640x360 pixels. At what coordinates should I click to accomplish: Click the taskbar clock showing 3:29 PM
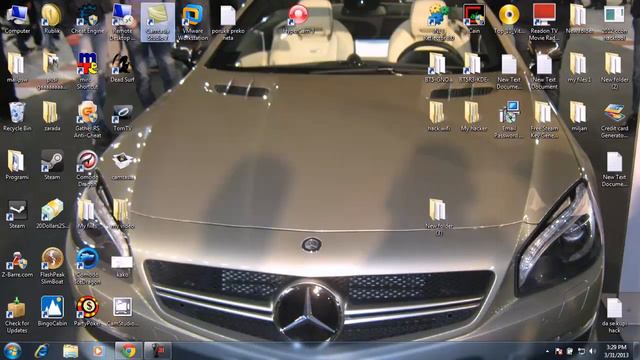(616, 351)
